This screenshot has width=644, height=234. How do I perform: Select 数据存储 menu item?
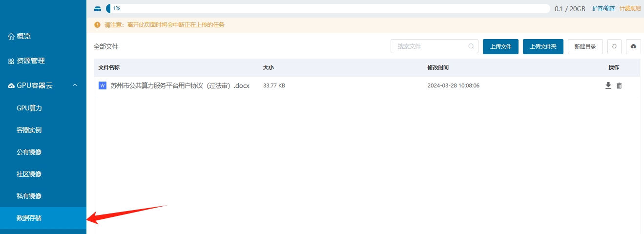tap(43, 218)
